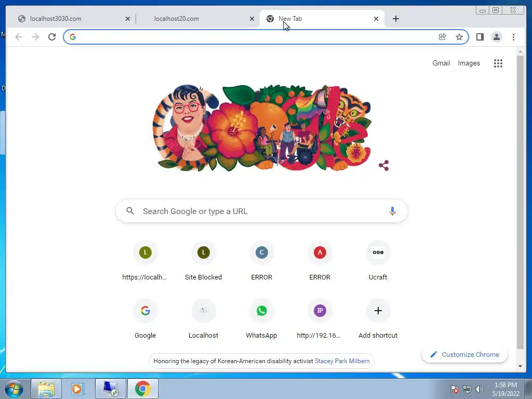532x399 pixels.
Task: Open the Google apps grid
Action: 498,63
